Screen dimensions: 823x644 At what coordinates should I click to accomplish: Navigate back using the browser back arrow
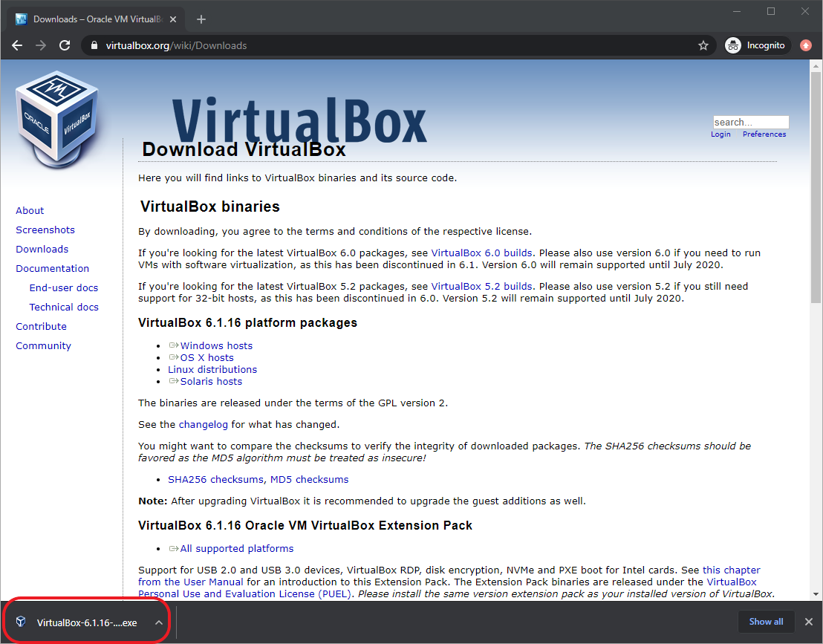click(16, 45)
